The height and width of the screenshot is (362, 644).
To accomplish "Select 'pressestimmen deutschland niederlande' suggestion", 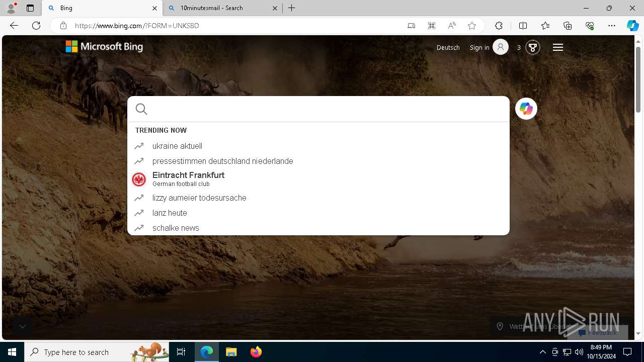I will point(318,161).
